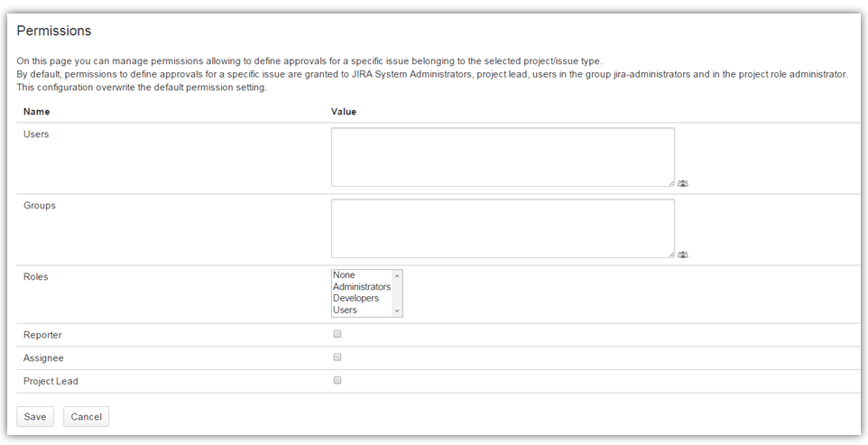The height and width of the screenshot is (445, 868).
Task: Choose Administrators in the Roles list
Action: tap(361, 287)
